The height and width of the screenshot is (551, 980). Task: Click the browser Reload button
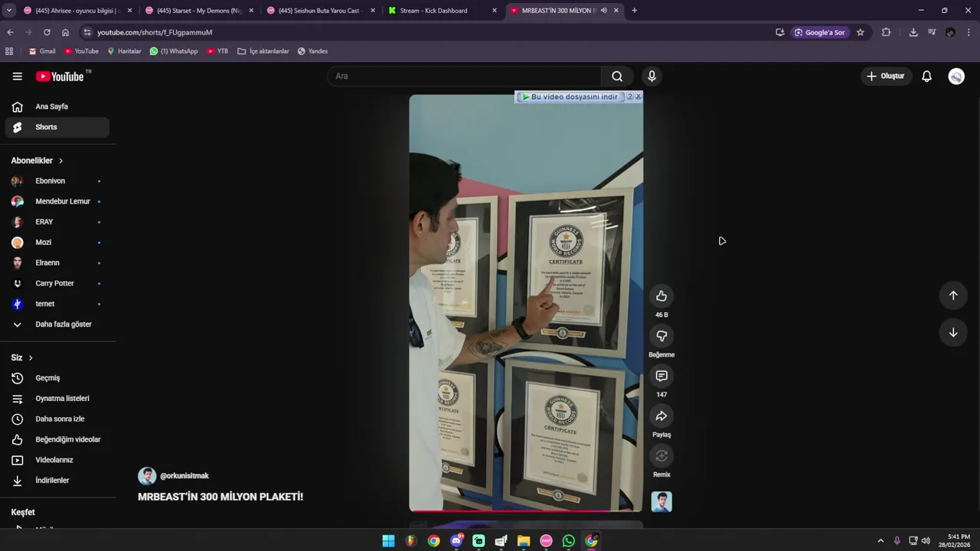click(x=47, y=32)
